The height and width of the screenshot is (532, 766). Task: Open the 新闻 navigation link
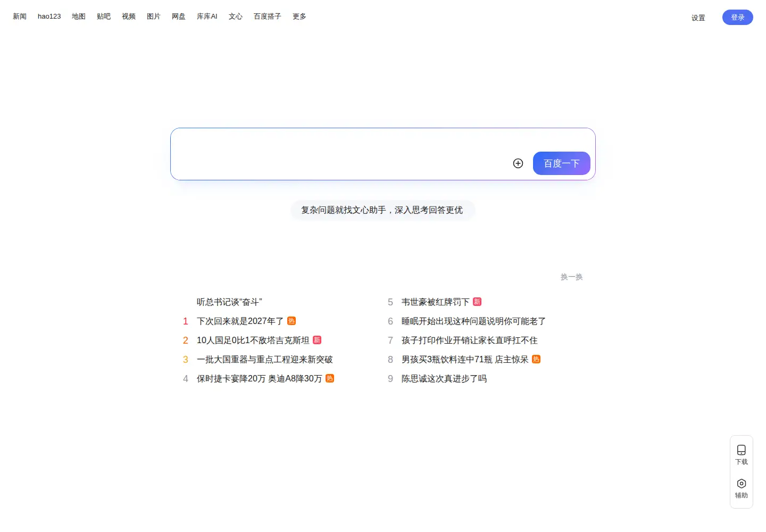[x=20, y=16]
